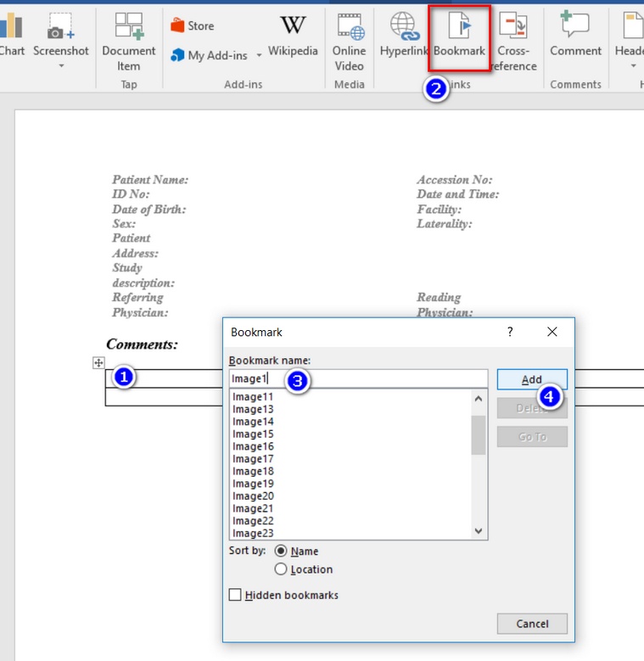The image size is (644, 661).
Task: Expand the Screenshot dropdown arrow
Action: point(61,66)
